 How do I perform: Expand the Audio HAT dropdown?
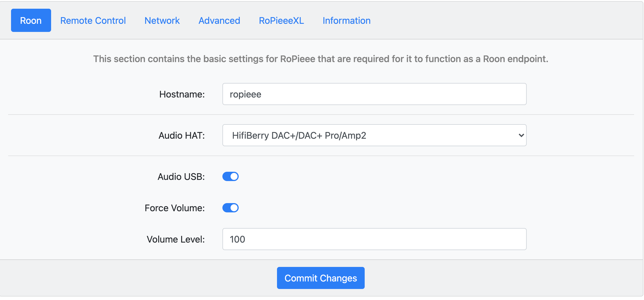coord(374,135)
